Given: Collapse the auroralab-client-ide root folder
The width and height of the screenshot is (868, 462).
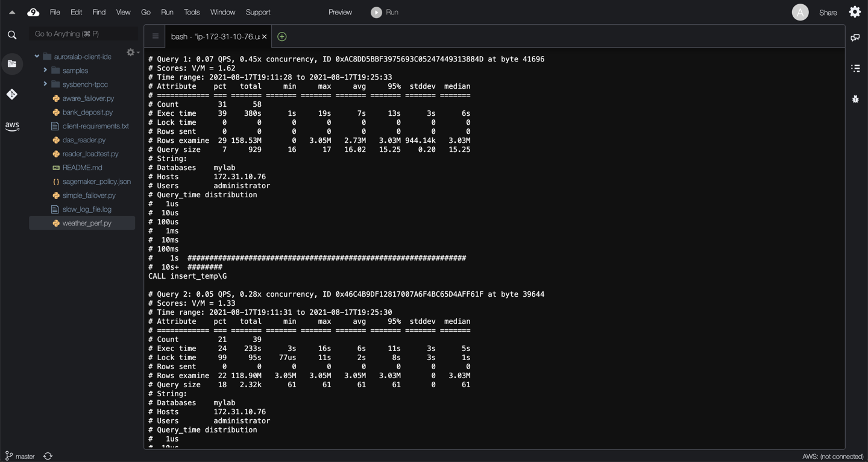Looking at the screenshot, I should pyautogui.click(x=37, y=57).
